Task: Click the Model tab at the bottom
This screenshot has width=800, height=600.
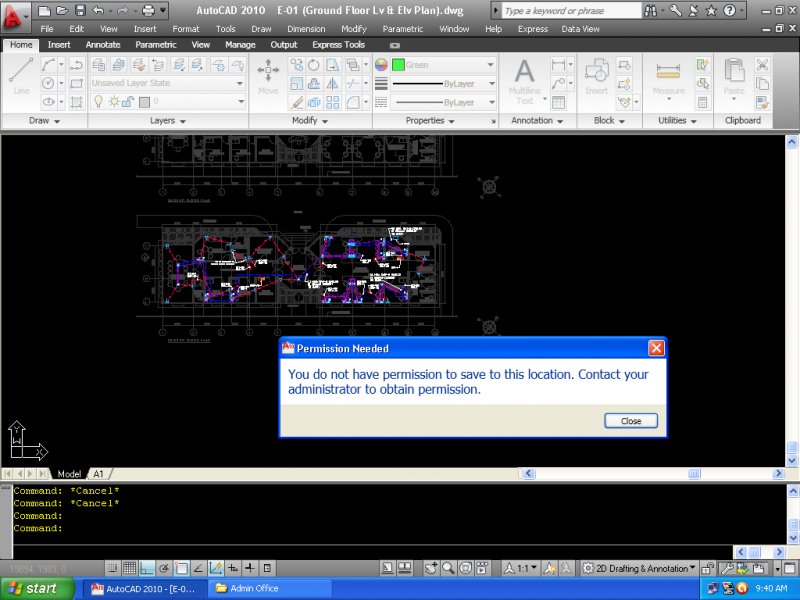Action: (x=69, y=474)
